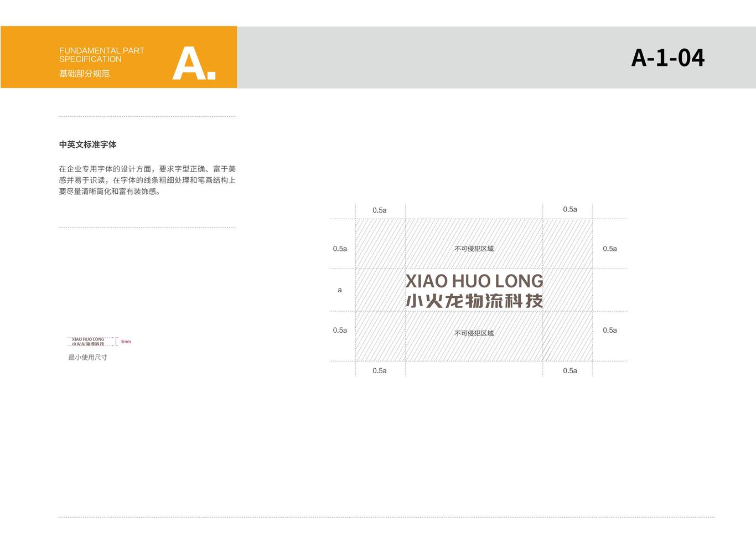Click the page code A-1-04
Viewport: 756px width, 557px height.
pos(667,58)
